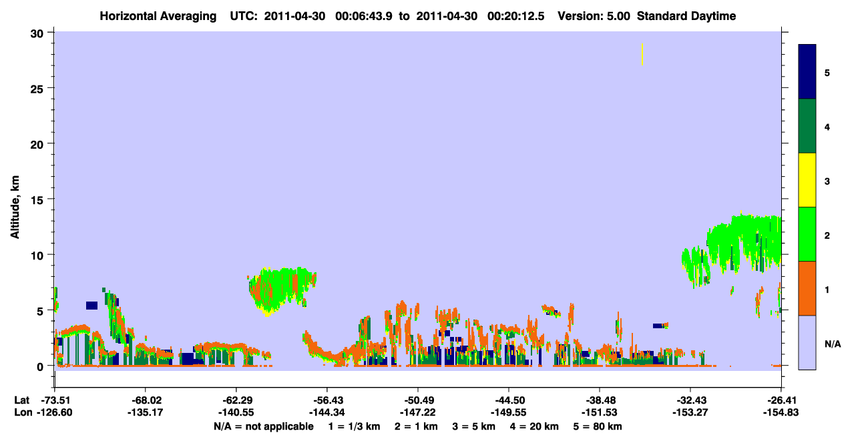Click longitude value -151.53
The image size is (868, 445).
[x=599, y=413]
